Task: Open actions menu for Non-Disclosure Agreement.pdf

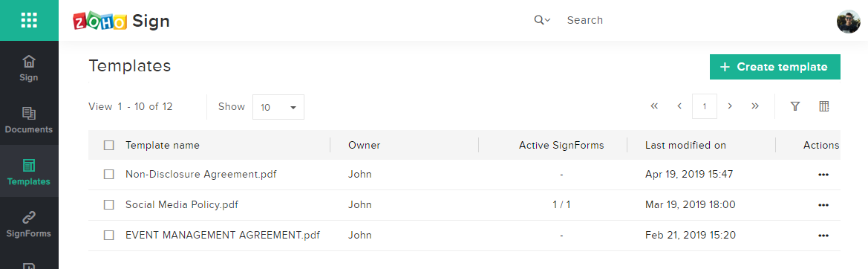Action: click(x=823, y=175)
